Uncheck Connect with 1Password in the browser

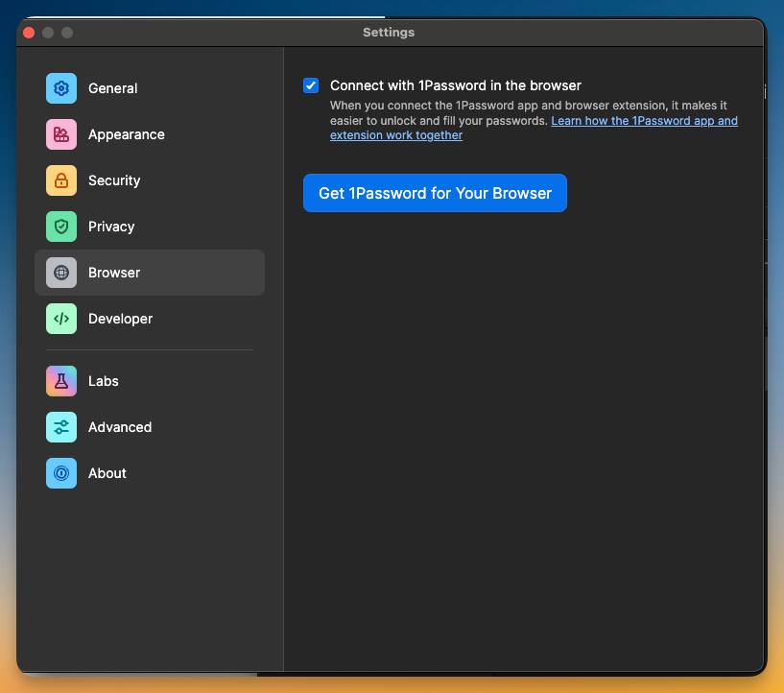point(311,85)
